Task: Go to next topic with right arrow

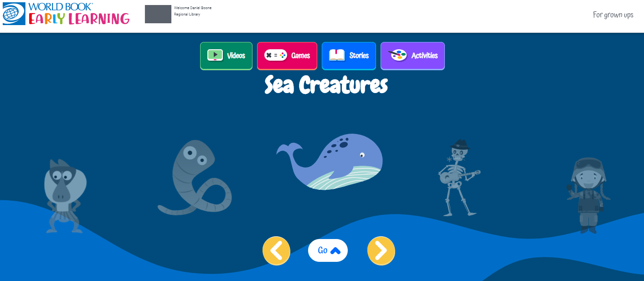Action: coord(381,250)
